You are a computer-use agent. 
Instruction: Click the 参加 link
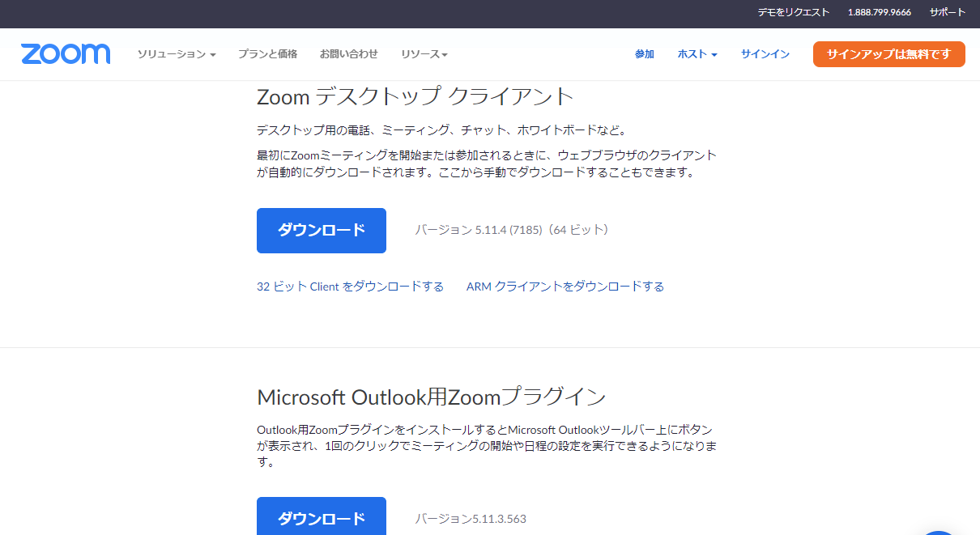coord(644,54)
